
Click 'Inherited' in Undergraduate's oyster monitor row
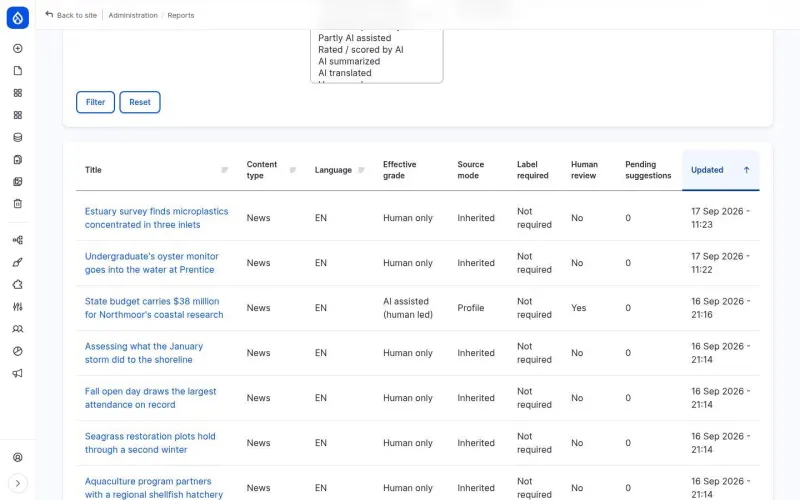476,263
